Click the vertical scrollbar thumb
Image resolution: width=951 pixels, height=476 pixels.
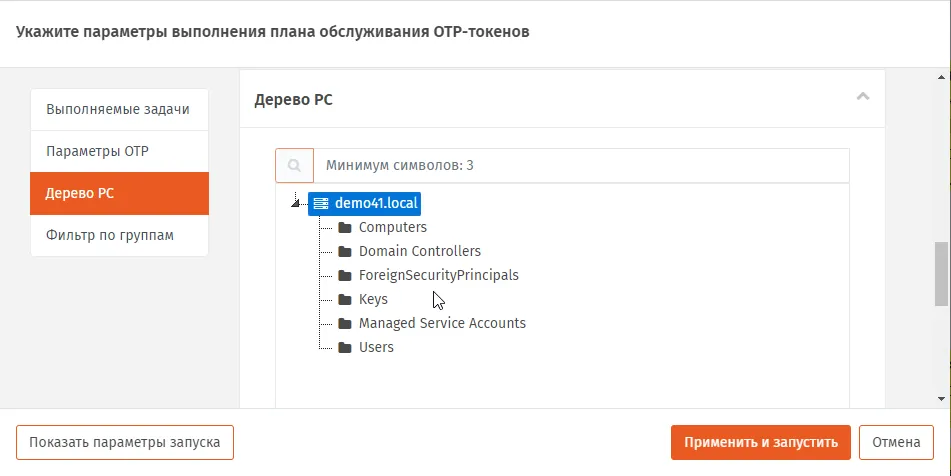(x=941, y=274)
